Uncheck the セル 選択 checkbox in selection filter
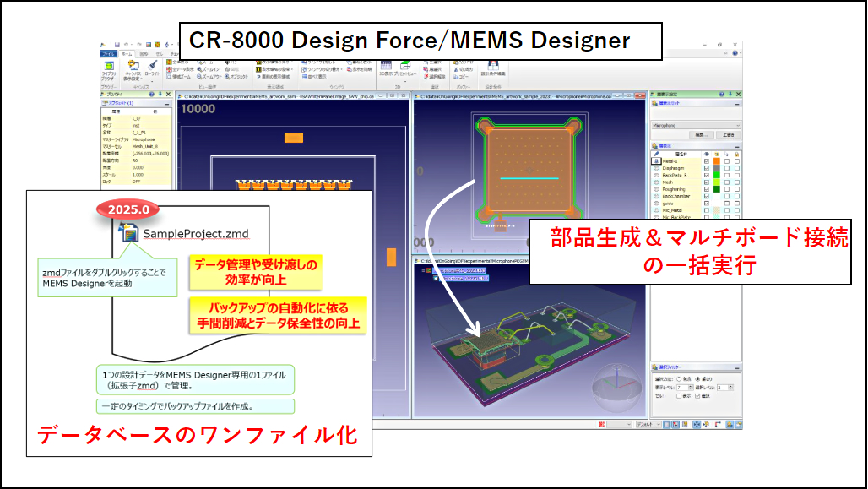Viewport: 868px width, 489px height. tap(697, 396)
